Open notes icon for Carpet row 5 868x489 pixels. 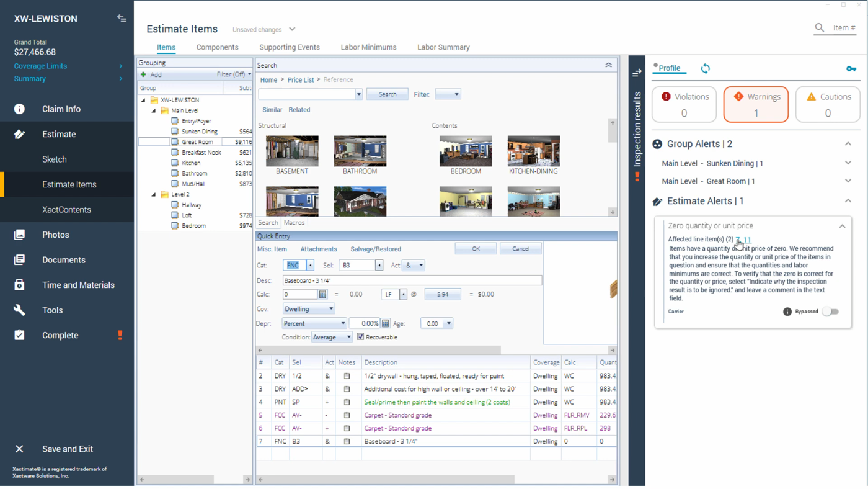click(347, 415)
